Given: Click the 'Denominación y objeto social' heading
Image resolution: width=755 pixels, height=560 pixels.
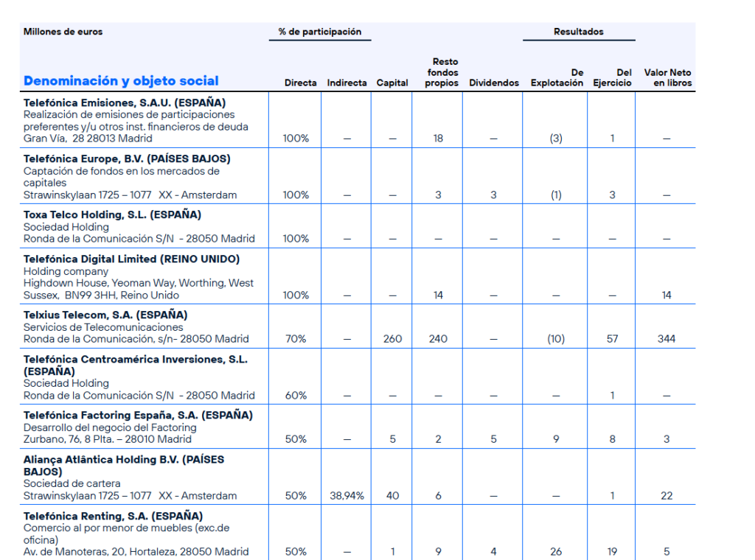Looking at the screenshot, I should coord(121,81).
